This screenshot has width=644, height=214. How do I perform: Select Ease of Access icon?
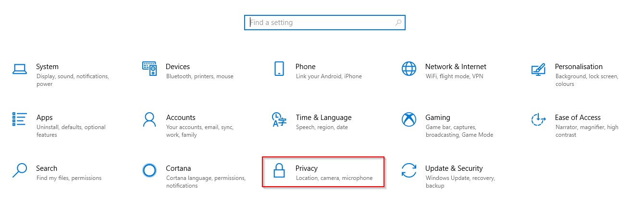(x=538, y=119)
